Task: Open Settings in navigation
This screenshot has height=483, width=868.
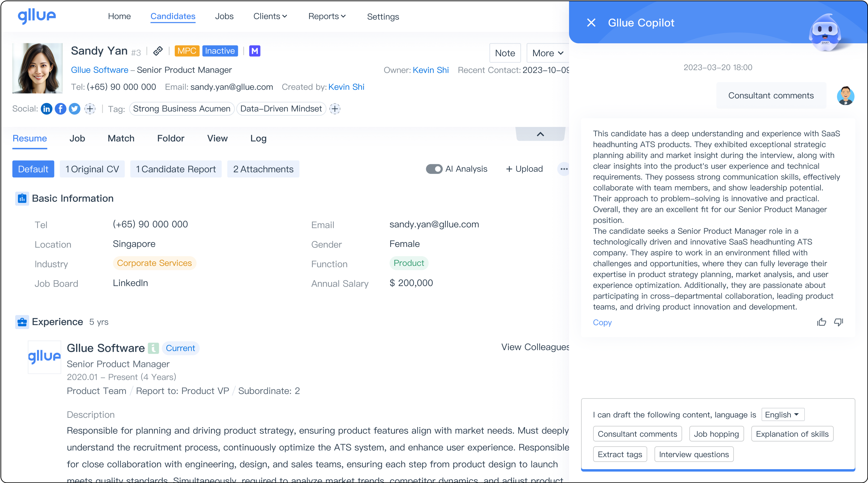Action: (383, 17)
